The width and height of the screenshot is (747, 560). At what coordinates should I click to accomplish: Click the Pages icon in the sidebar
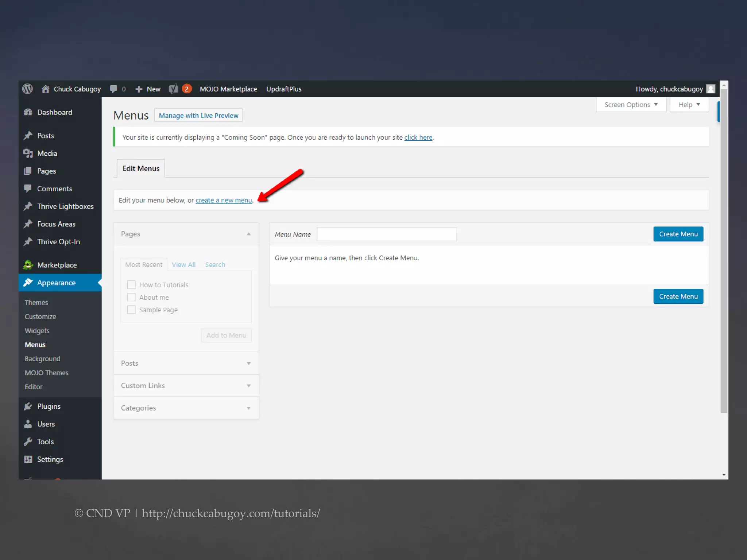[x=28, y=171]
